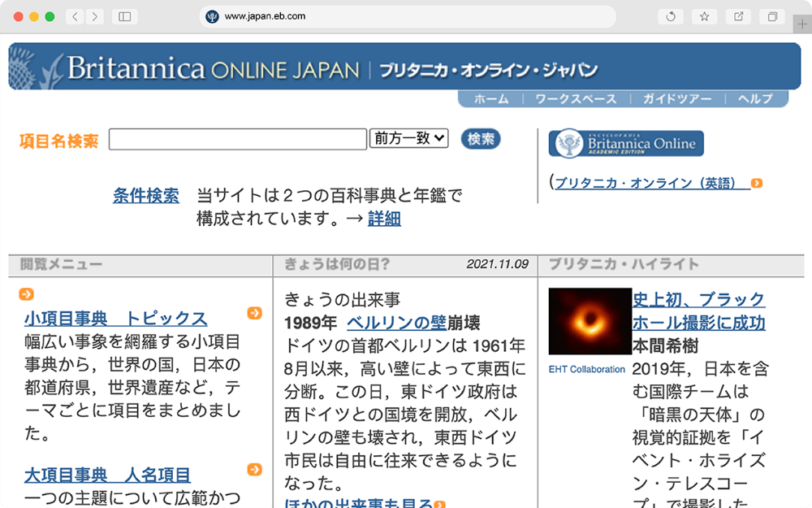This screenshot has width=812, height=508.
Task: Open the 小項目事典 トピックス link
Action: tap(116, 319)
